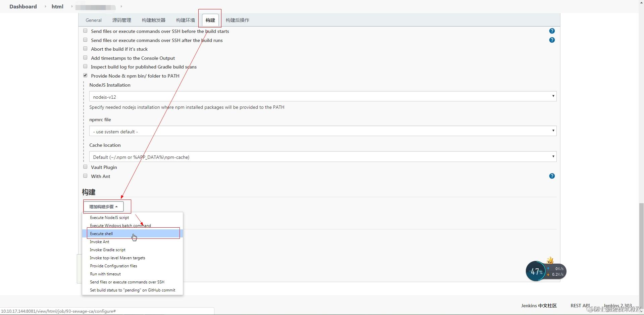Go to Dashboard breadcrumb
The image size is (644, 315).
[x=23, y=6]
